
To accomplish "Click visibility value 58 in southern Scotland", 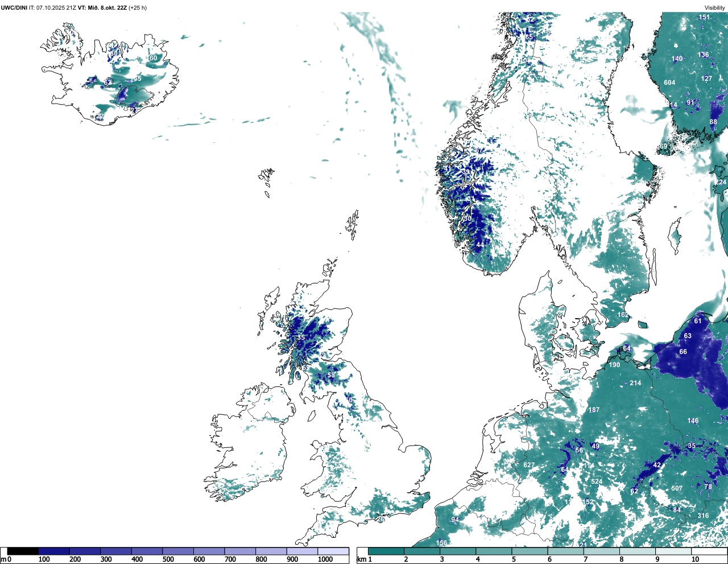I will point(330,375).
